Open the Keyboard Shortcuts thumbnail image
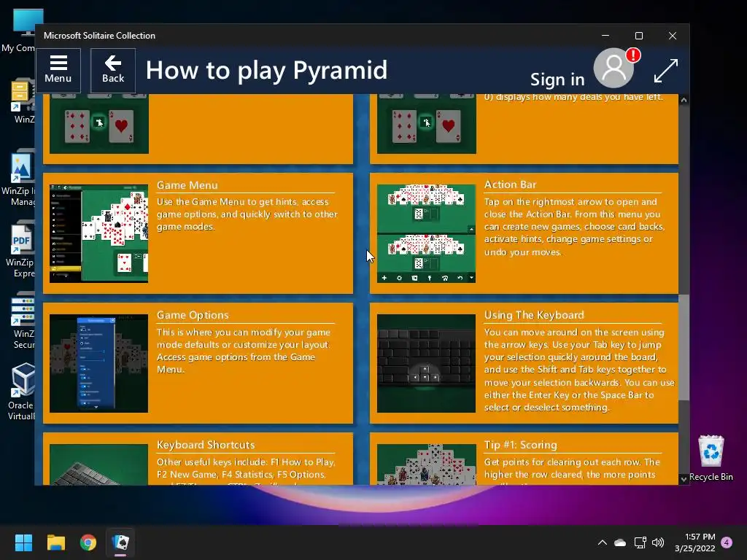 click(98, 464)
